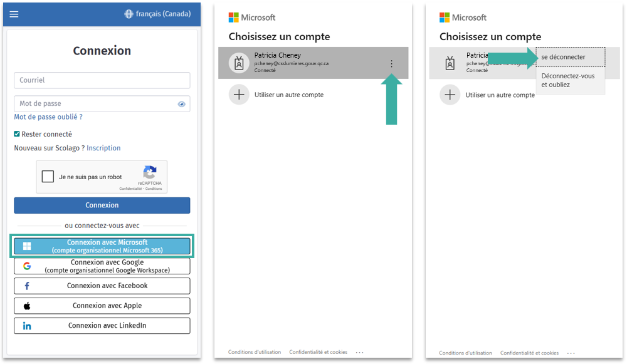Screen dimensions: 627x364
Task: Click the Windows logo on Microsoft button
Action: point(27,246)
